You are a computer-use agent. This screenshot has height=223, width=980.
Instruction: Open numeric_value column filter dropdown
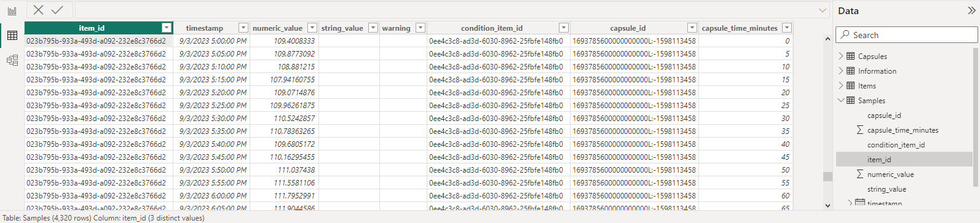tap(312, 28)
